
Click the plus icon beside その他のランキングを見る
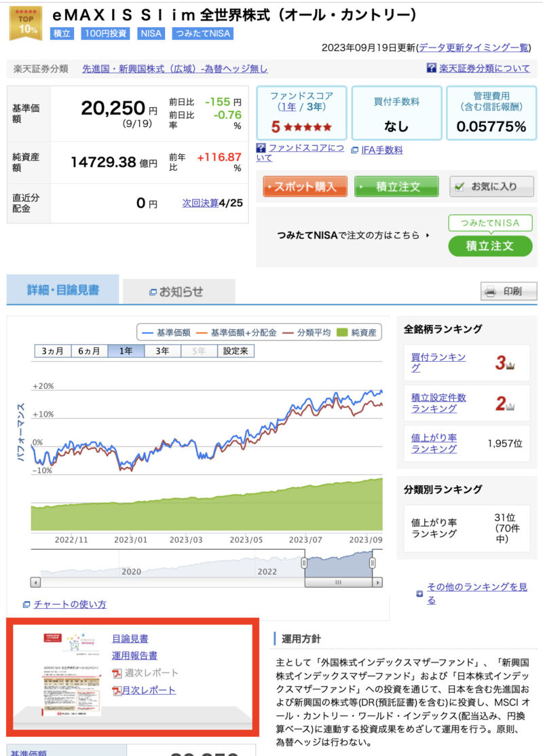tap(419, 594)
